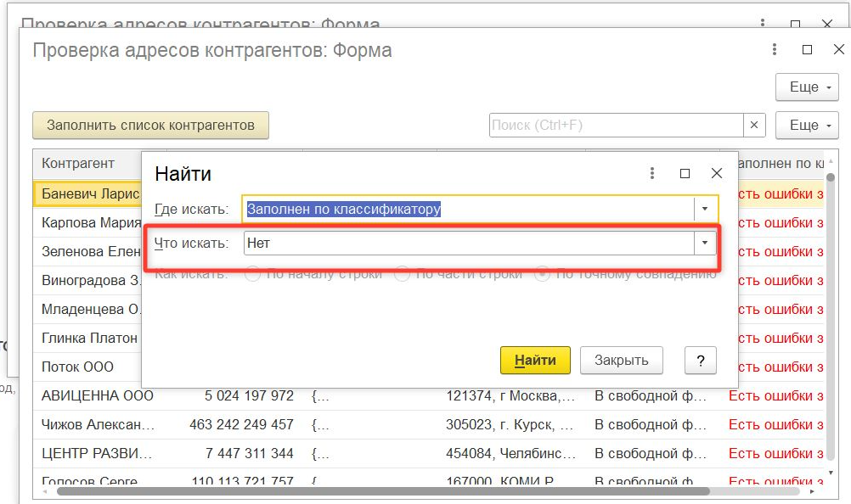Select По точному совпадению radio button
The height and width of the screenshot is (504, 851).
point(542,274)
